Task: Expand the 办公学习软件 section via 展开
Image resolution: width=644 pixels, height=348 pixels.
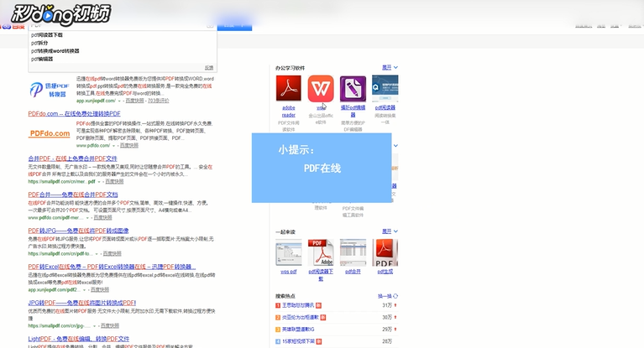Action: pyautogui.click(x=390, y=67)
